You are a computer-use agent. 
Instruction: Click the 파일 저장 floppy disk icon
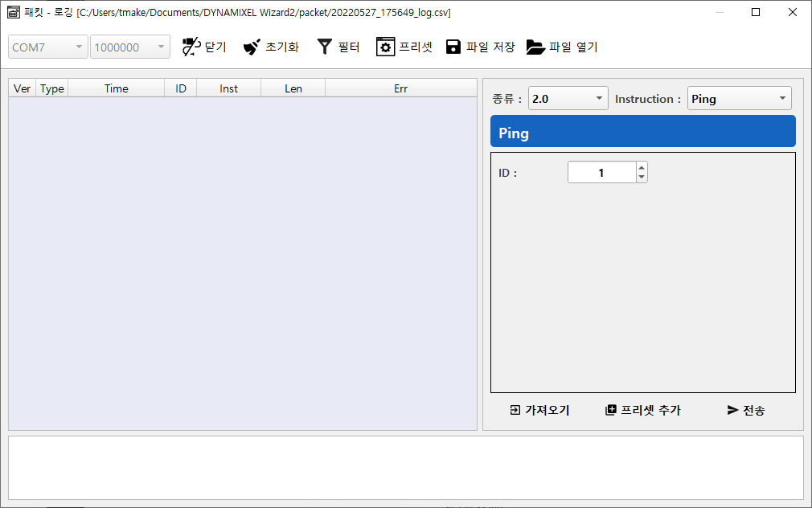(x=453, y=47)
